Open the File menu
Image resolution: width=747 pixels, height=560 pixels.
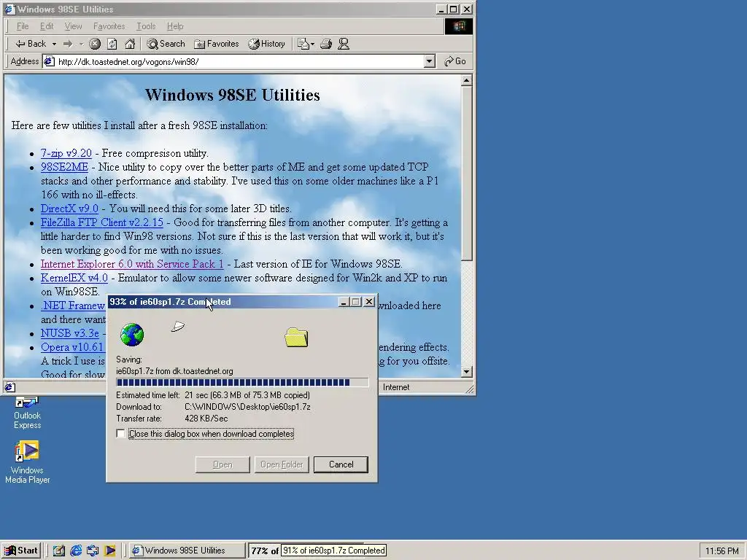[x=23, y=26]
